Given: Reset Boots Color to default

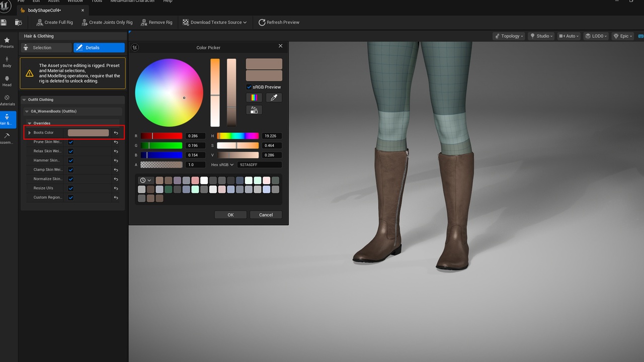Looking at the screenshot, I should pyautogui.click(x=116, y=133).
